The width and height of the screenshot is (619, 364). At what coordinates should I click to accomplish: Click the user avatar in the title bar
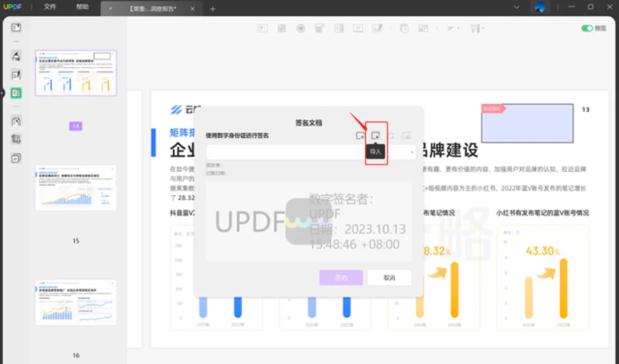coord(539,7)
